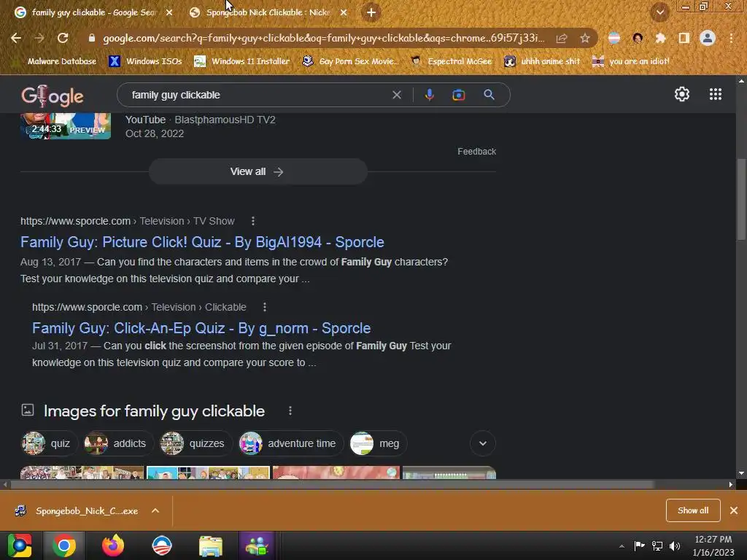
Task: Expand download options caret for exe
Action: pyautogui.click(x=155, y=511)
